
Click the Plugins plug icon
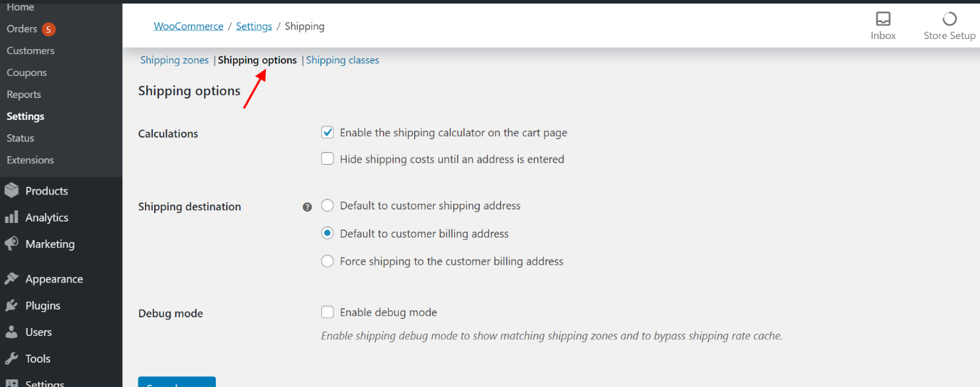click(11, 305)
